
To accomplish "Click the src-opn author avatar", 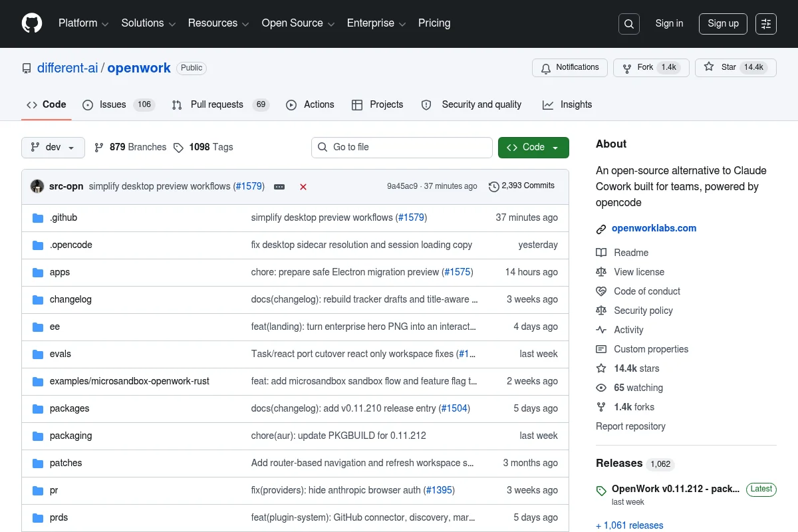I will (37, 186).
